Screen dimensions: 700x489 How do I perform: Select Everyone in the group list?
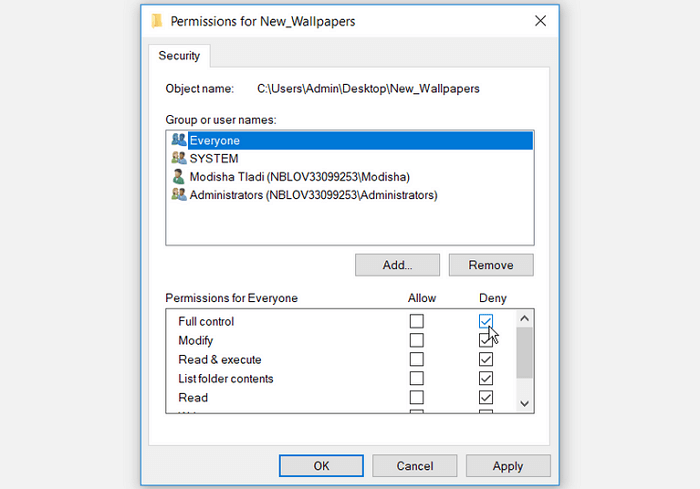coord(350,140)
